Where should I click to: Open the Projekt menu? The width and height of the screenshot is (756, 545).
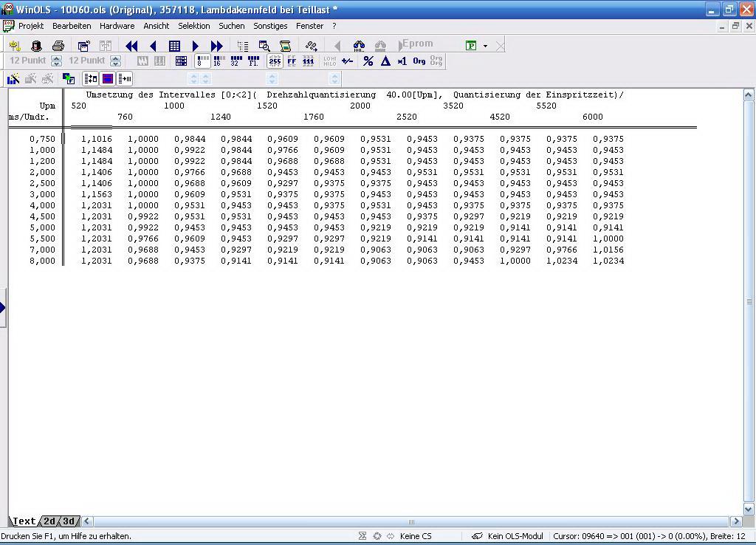pyautogui.click(x=31, y=26)
